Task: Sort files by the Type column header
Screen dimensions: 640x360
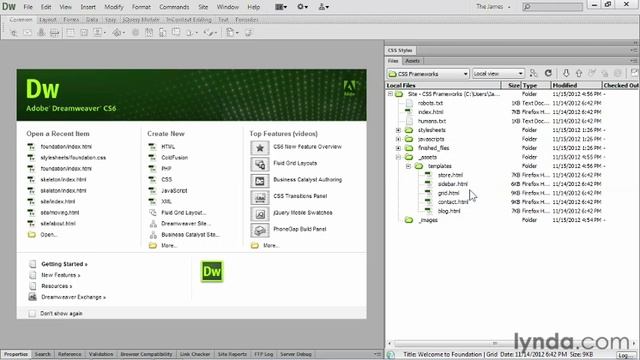Action: tap(536, 85)
